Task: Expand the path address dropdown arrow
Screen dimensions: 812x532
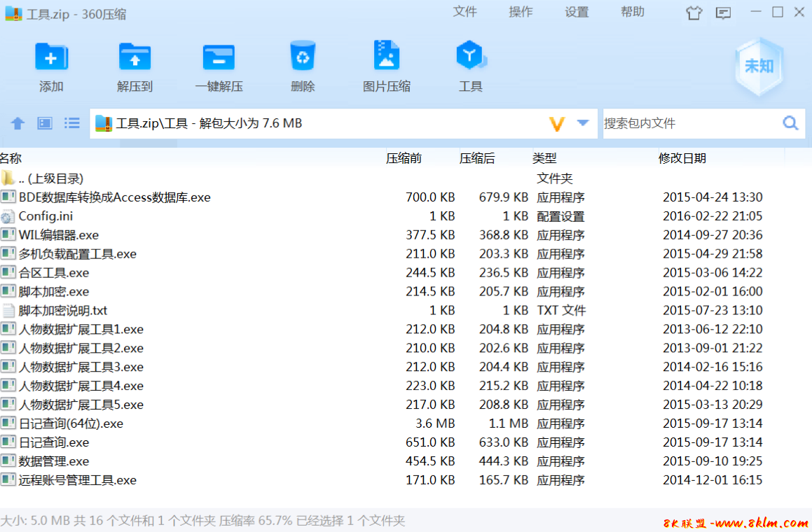Action: tap(583, 123)
